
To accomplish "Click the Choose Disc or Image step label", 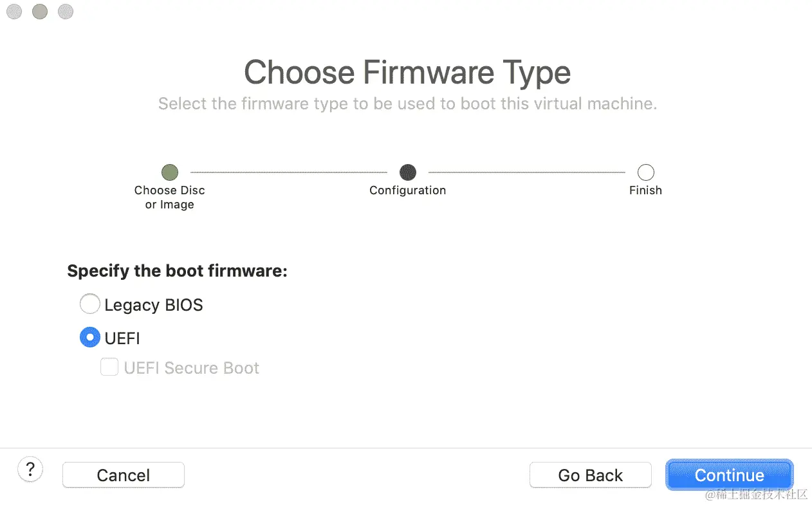I will coord(169,197).
